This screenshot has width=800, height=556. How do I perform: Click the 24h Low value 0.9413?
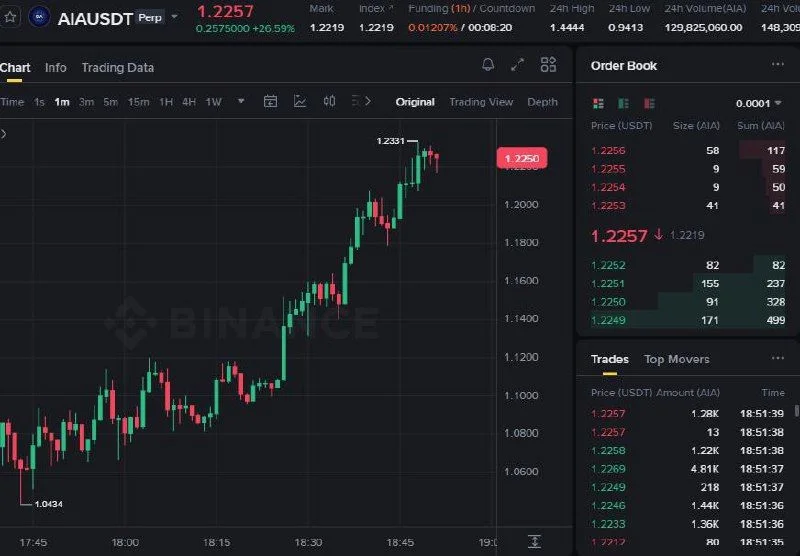click(626, 28)
